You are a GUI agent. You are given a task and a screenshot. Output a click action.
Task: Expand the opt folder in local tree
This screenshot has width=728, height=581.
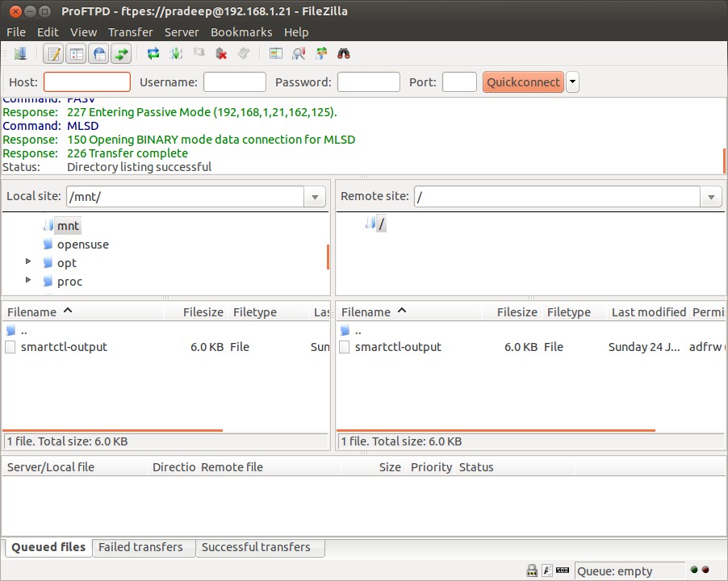pyautogui.click(x=28, y=261)
